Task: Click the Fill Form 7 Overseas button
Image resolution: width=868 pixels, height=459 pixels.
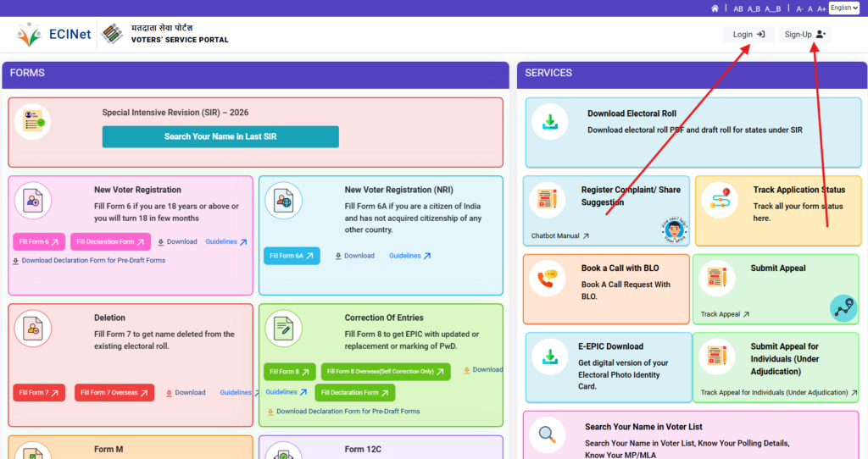Action: tap(114, 393)
